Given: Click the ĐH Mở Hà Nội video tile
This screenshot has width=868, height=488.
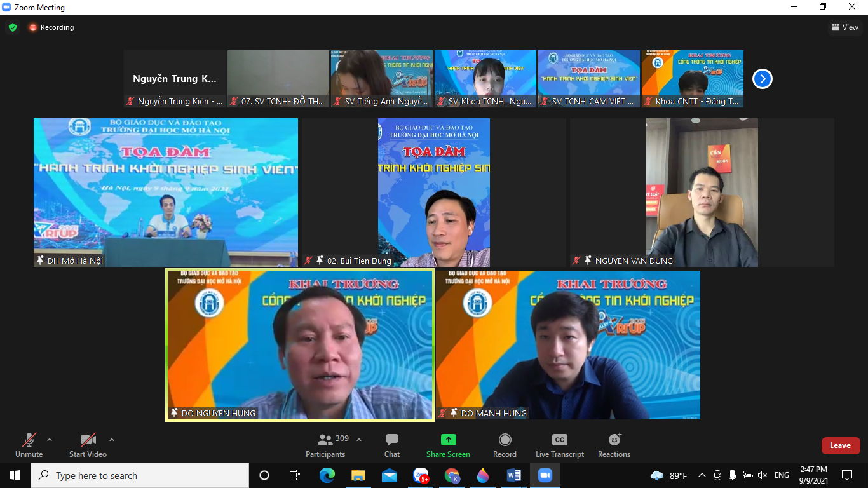Looking at the screenshot, I should click(166, 193).
